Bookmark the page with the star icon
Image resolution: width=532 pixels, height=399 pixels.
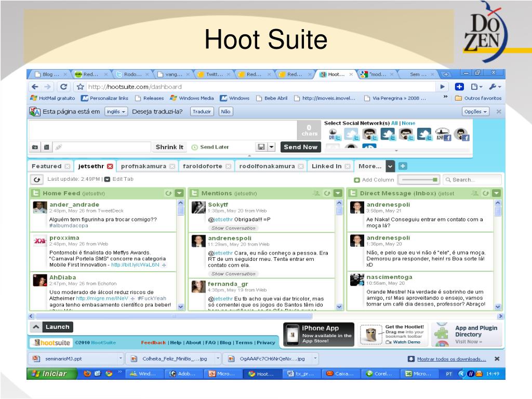point(80,87)
